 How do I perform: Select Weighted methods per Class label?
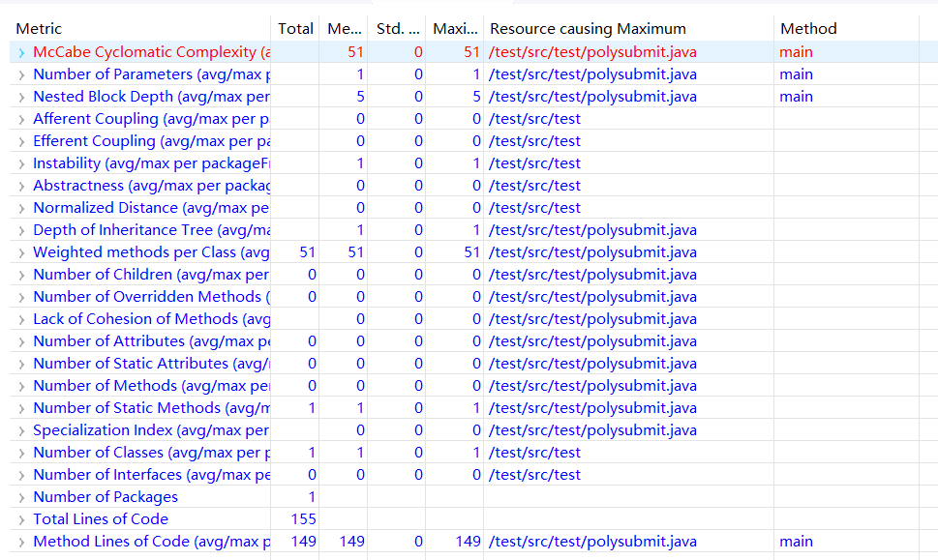click(151, 252)
